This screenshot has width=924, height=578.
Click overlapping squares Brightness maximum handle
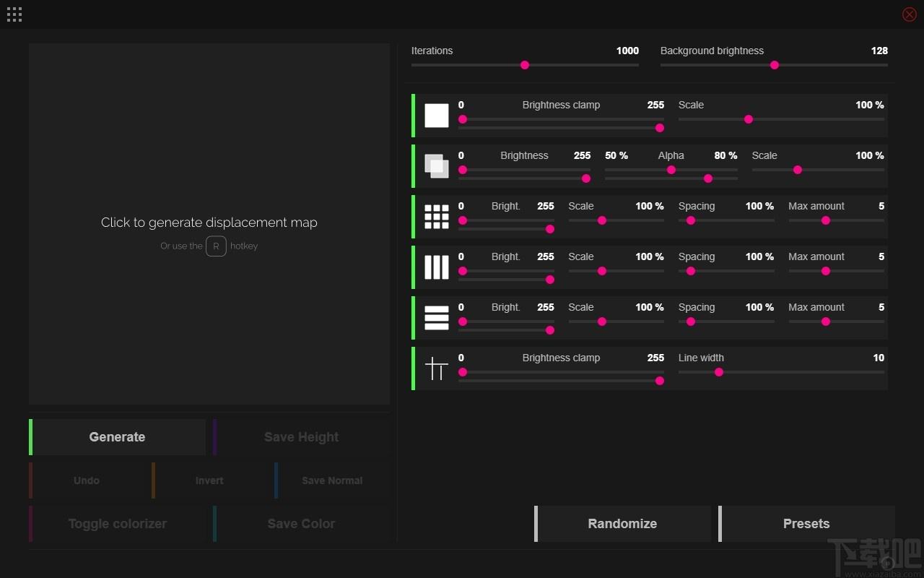tap(586, 178)
